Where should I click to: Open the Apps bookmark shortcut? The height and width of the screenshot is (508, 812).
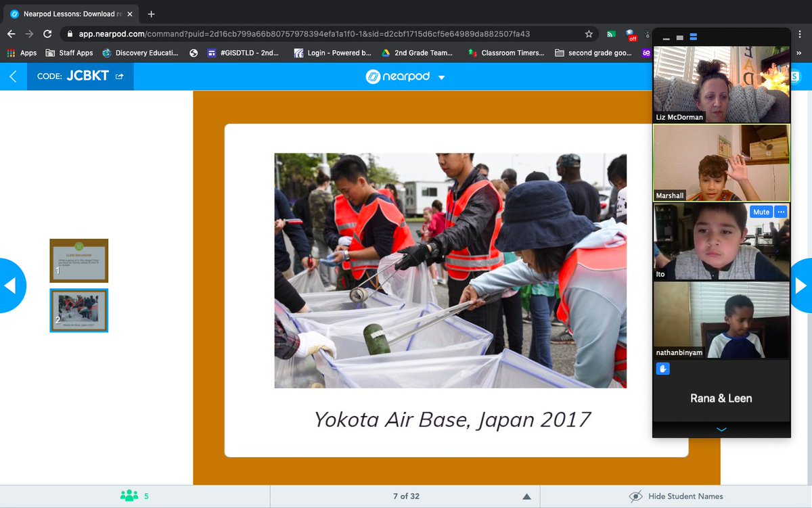(x=22, y=53)
